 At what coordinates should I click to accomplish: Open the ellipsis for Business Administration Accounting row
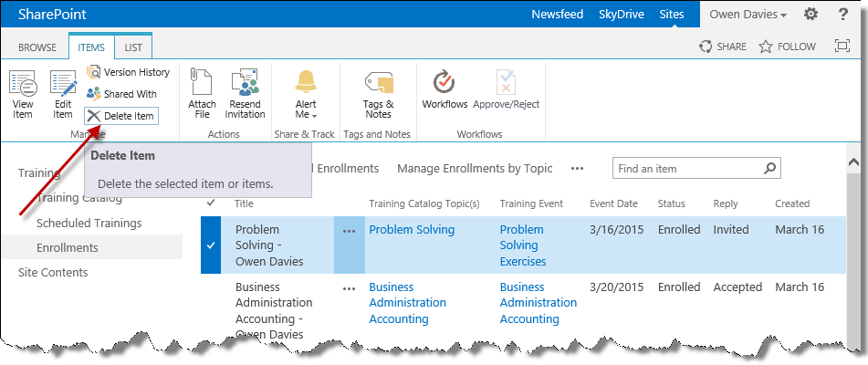(x=350, y=288)
